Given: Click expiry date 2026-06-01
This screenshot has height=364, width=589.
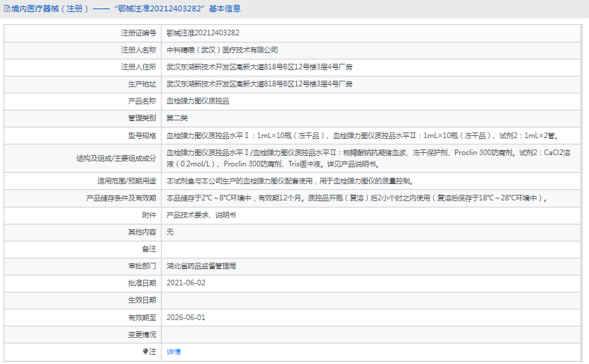Looking at the screenshot, I should tap(186, 317).
